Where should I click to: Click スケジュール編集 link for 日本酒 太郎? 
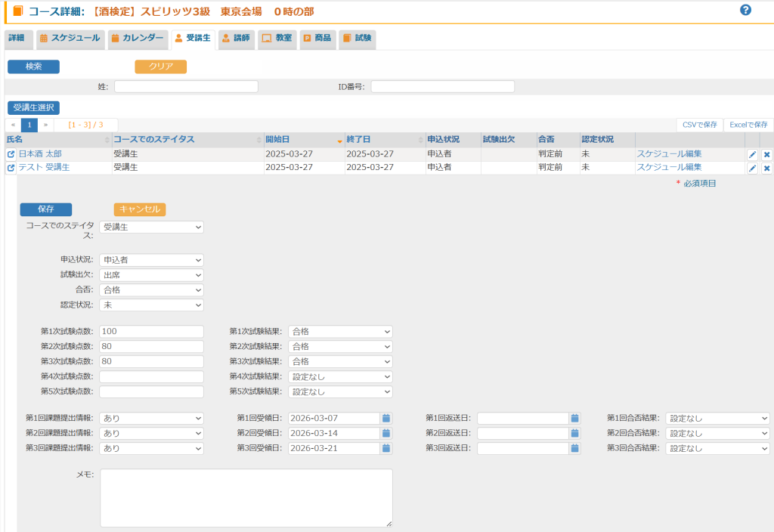coord(668,154)
